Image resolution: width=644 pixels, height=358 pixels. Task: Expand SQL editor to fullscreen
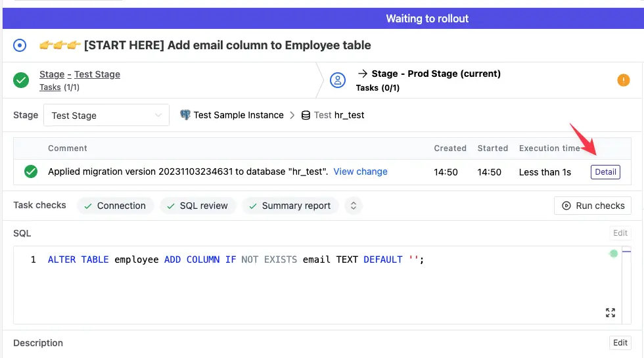[610, 313]
